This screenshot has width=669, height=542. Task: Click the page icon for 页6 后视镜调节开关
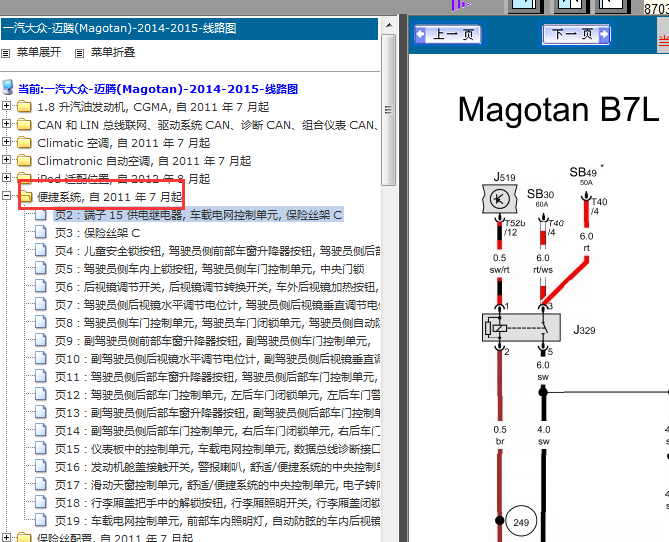(x=41, y=286)
